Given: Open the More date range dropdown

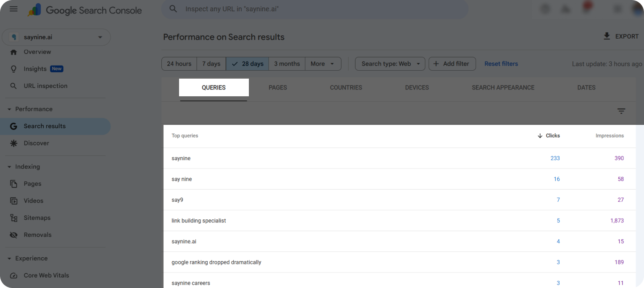Looking at the screenshot, I should pos(323,64).
